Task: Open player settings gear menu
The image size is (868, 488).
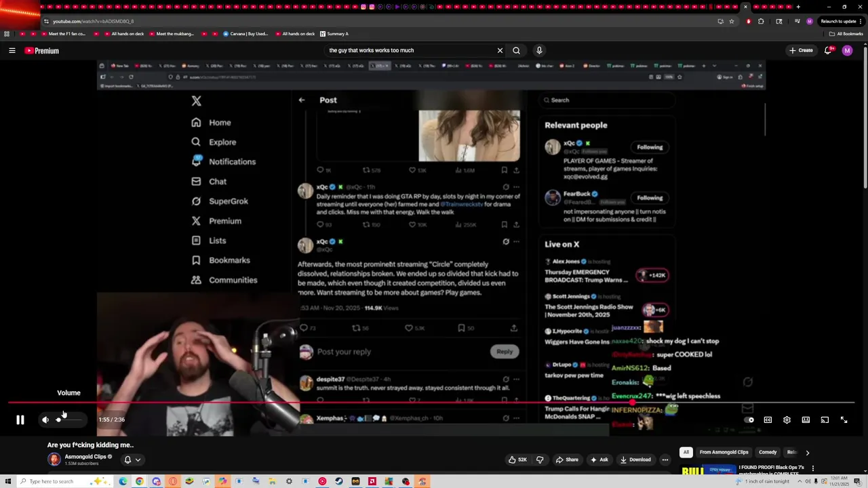Action: 787,420
